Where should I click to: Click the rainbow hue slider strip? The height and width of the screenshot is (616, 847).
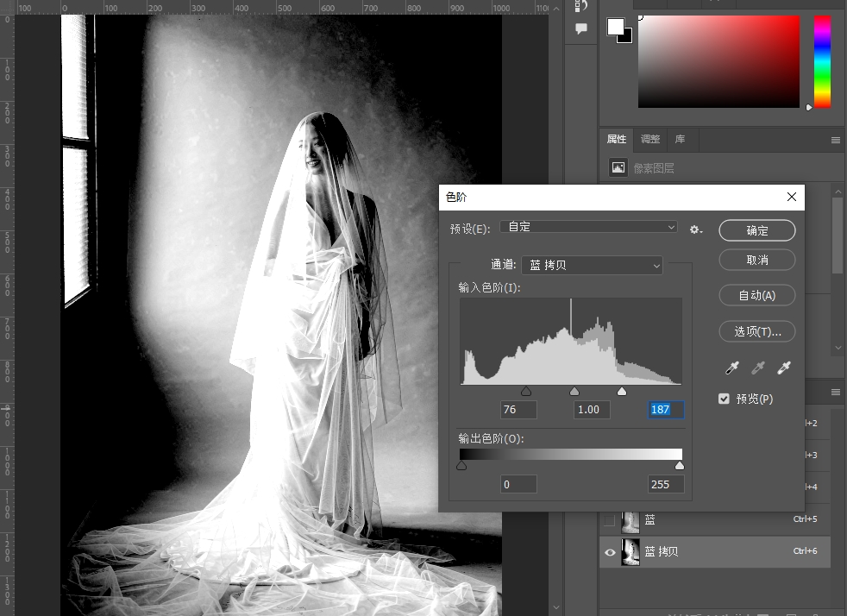822,61
